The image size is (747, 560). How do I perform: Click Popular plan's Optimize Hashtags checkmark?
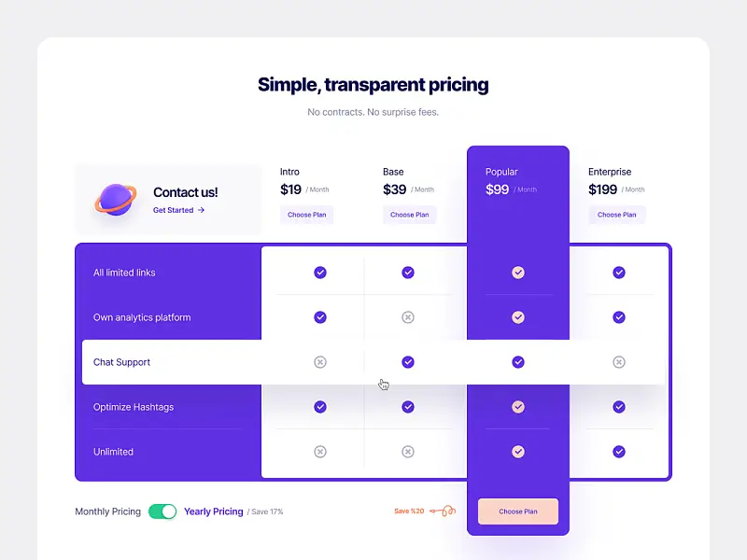coord(518,407)
